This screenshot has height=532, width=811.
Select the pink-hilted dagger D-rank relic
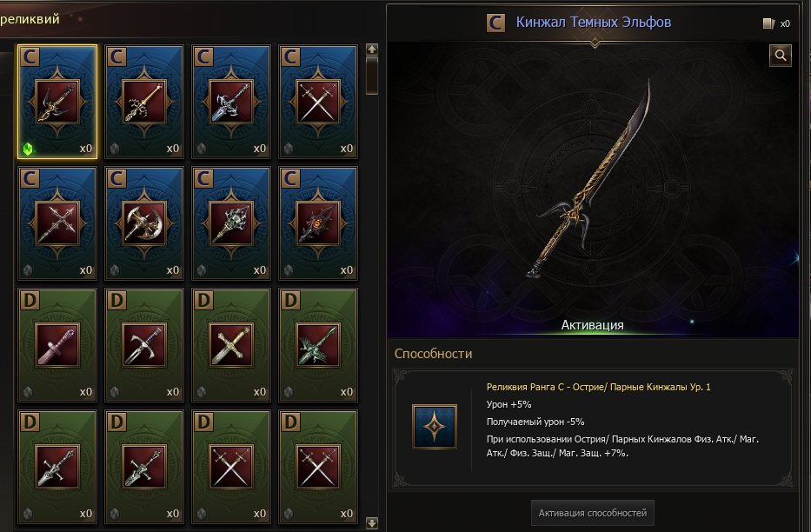[57, 345]
